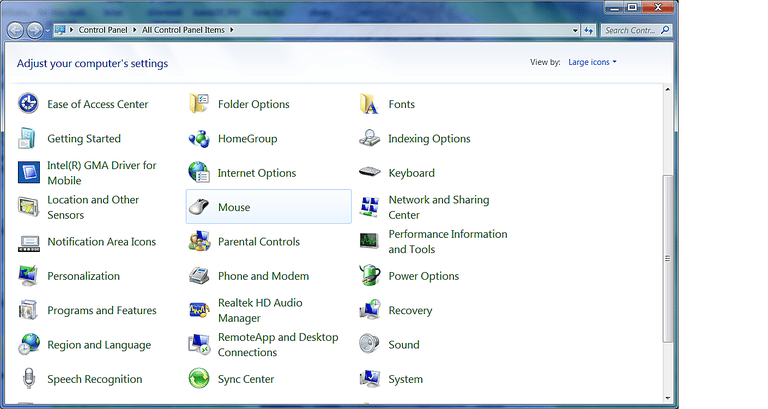Screen dimensions: 768x409
Task: Click the Internet Options link
Action: click(x=257, y=173)
